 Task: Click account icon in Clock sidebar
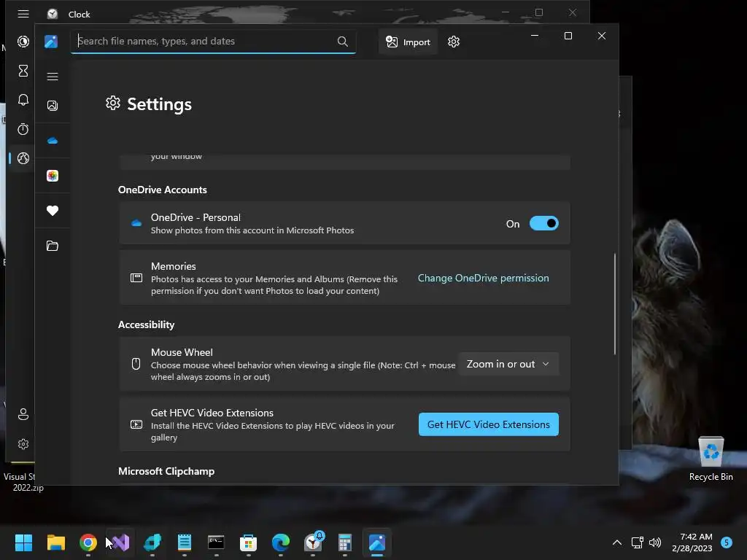coord(23,414)
